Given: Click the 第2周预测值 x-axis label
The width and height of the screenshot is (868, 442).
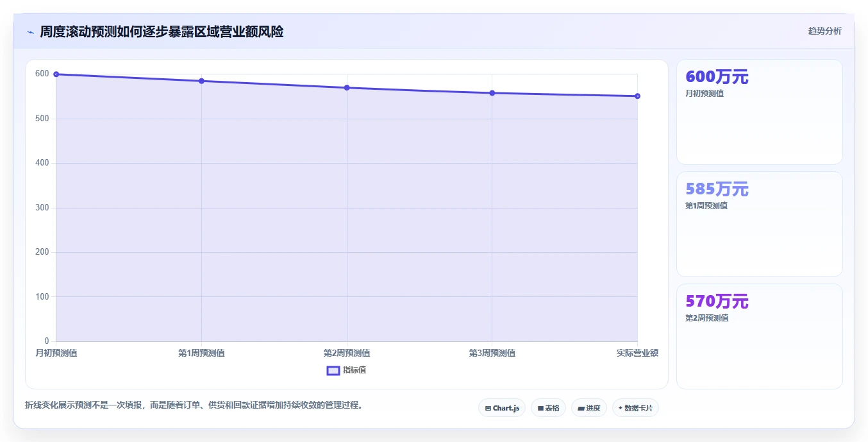Looking at the screenshot, I should [x=347, y=353].
